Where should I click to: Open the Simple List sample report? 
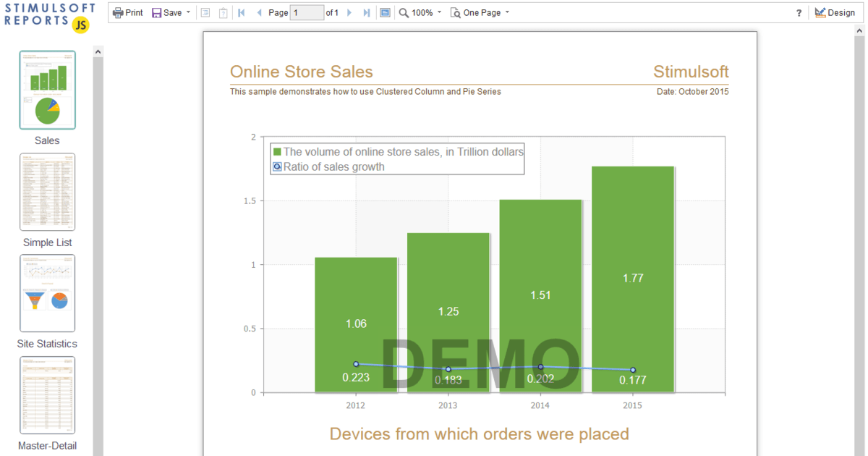pyautogui.click(x=47, y=191)
